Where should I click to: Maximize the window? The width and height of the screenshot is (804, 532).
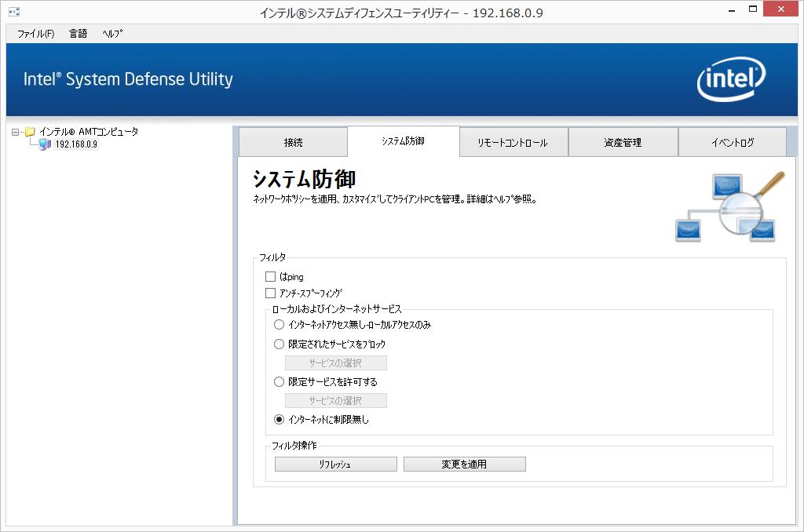(x=753, y=9)
